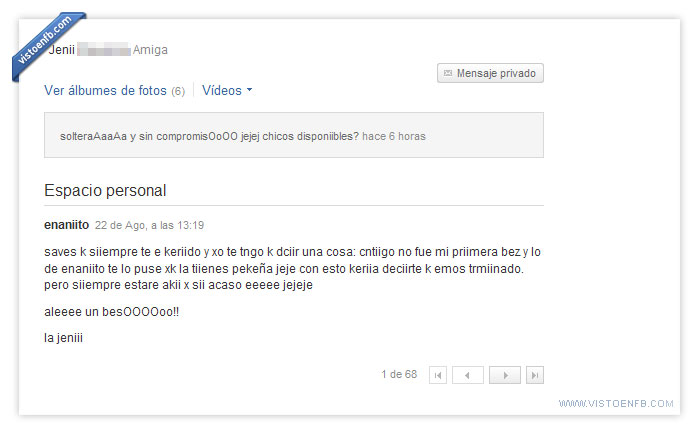Click the 22 de Ago timestamp
Image resolution: width=700 pixels, height=439 pixels.
pyautogui.click(x=149, y=225)
